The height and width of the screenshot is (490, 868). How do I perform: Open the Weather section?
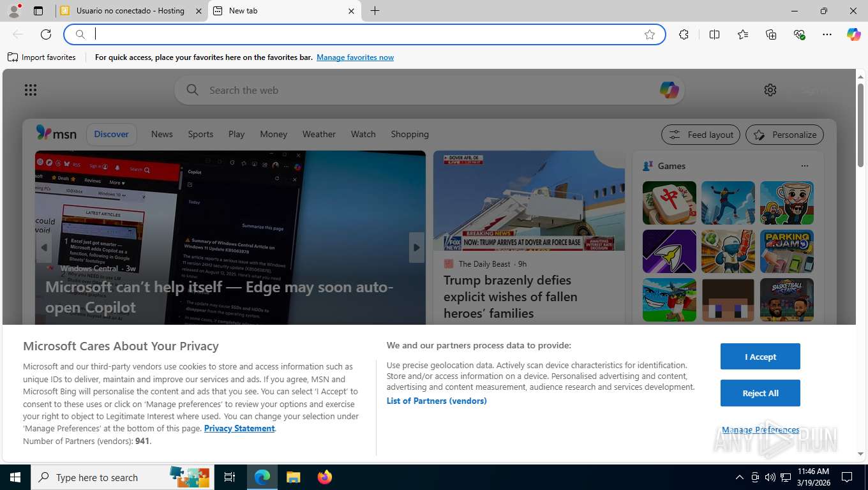(x=318, y=134)
